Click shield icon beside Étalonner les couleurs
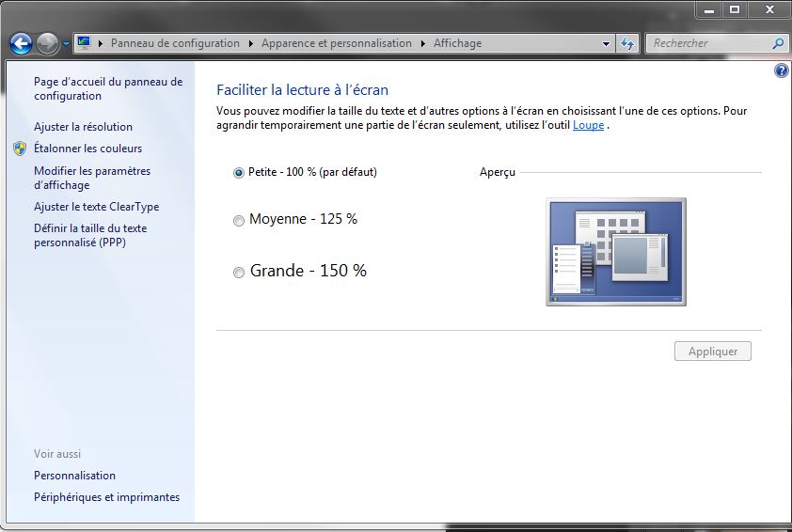The height and width of the screenshot is (532, 792). point(20,149)
